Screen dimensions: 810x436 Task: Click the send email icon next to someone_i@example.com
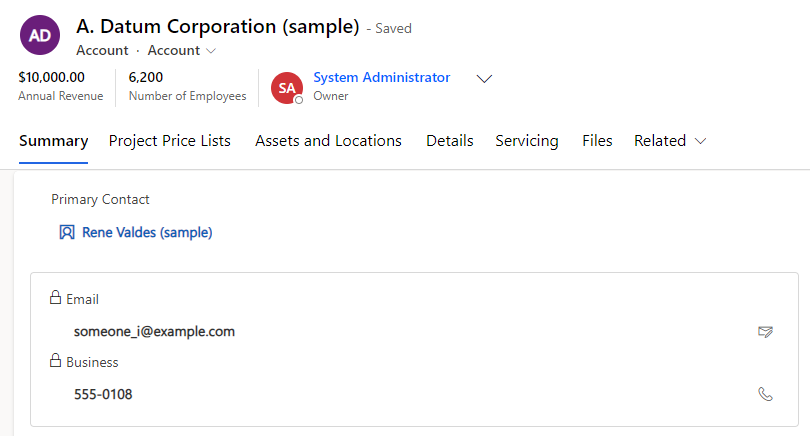[x=765, y=332]
